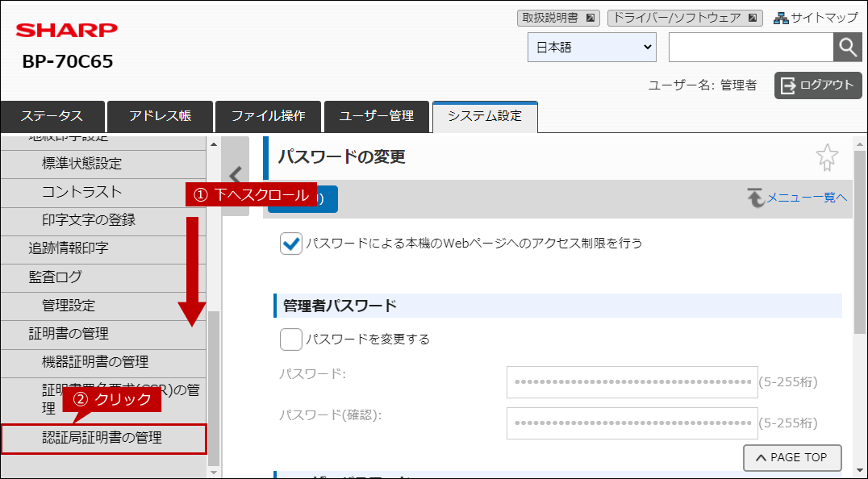Image resolution: width=868 pixels, height=479 pixels.
Task: Open 追跡情報印字 in side menu
Action: click(103, 249)
